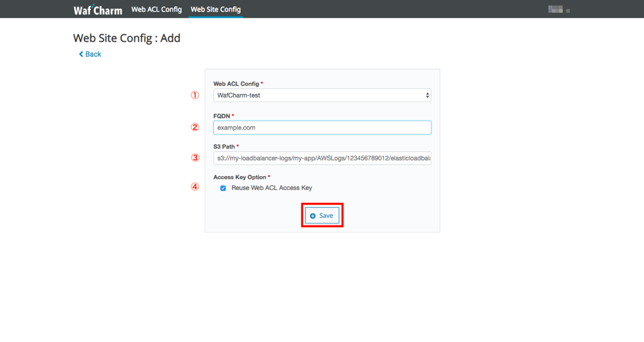644x342 pixels.
Task: Save the web site configuration
Action: [322, 216]
